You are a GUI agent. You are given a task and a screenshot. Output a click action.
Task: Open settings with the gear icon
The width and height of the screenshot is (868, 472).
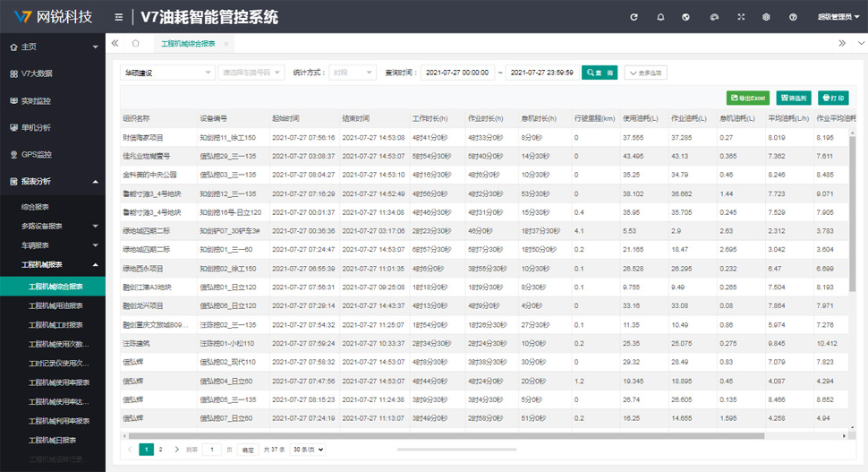click(766, 17)
